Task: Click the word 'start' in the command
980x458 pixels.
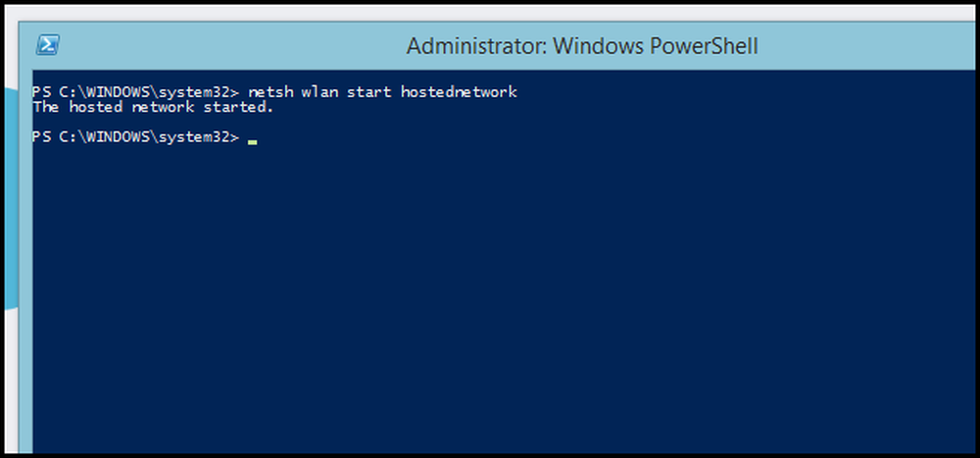Action: (368, 91)
